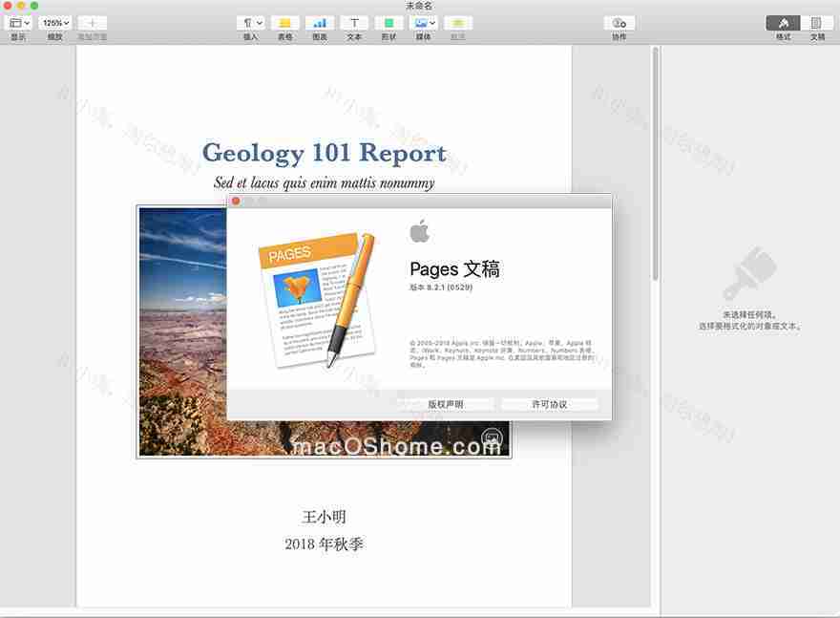
Task: Open the Media (媒体) dropdown
Action: point(423,23)
